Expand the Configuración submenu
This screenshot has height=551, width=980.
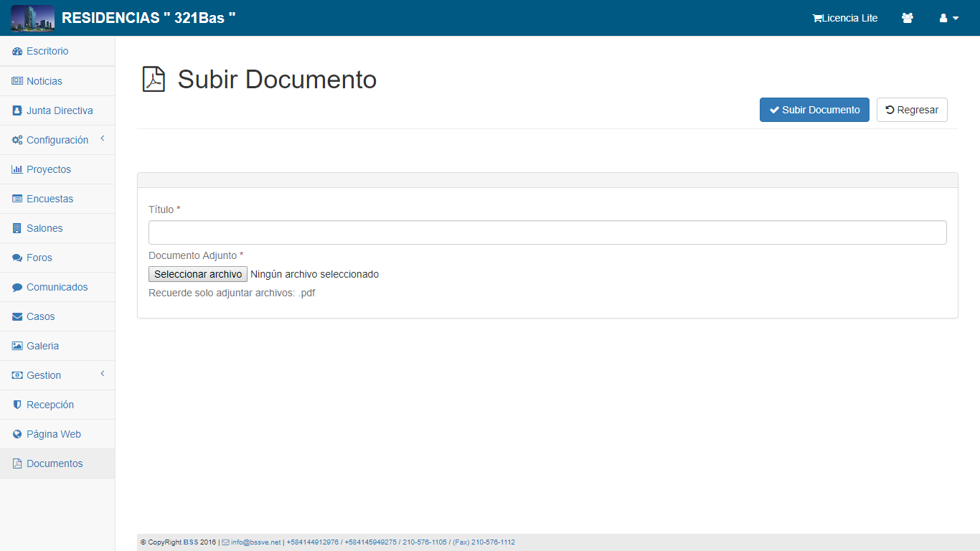[x=102, y=138]
